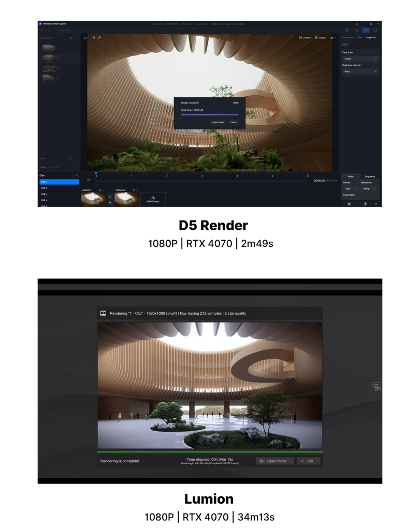Select the second clip in Clips list

coord(59,188)
